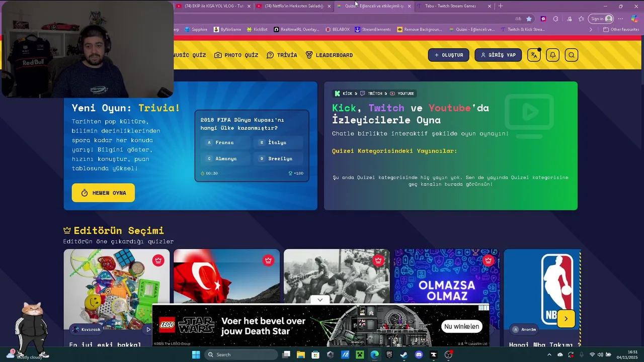The image size is (644, 362).
Task: Click crown badge on Olmazsa Olmaz card
Action: click(x=488, y=260)
